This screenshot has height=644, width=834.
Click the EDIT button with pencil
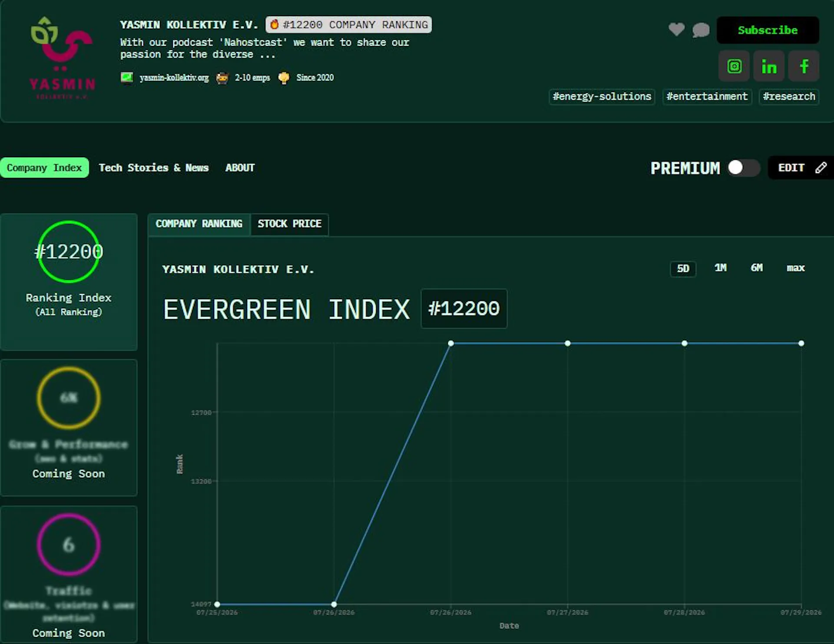tap(801, 168)
